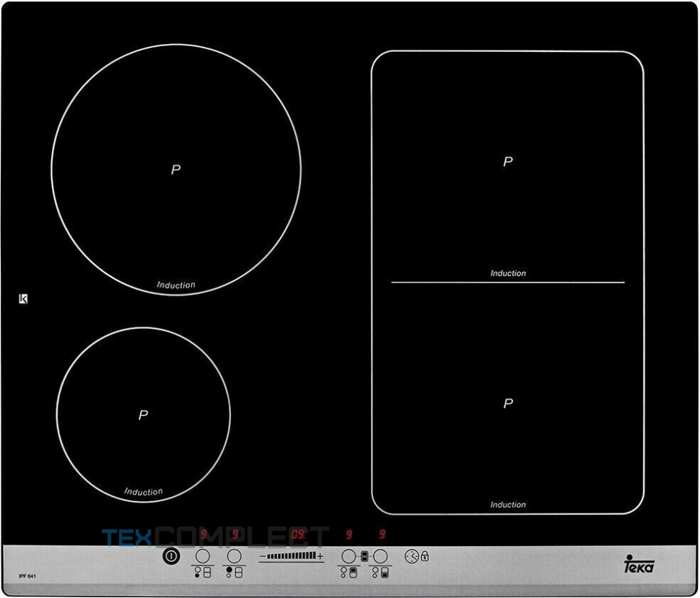The width and height of the screenshot is (700, 598).
Task: Tap the power on/off touch key
Action: (171, 556)
